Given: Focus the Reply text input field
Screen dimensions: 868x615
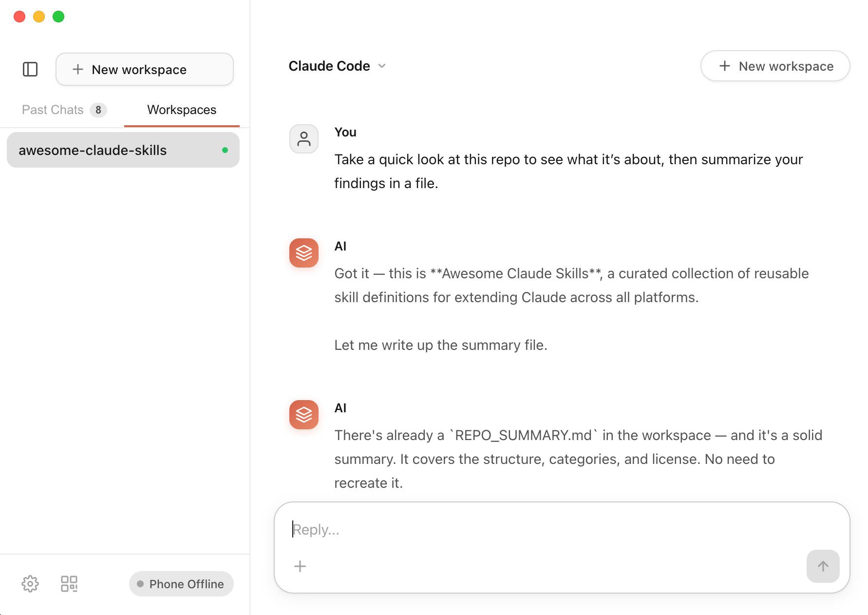Looking at the screenshot, I should click(x=560, y=529).
